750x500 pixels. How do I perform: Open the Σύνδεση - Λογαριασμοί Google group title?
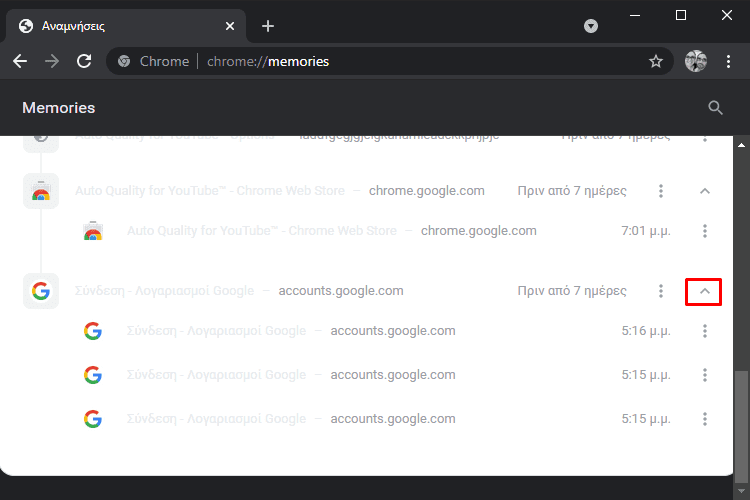click(x=164, y=290)
